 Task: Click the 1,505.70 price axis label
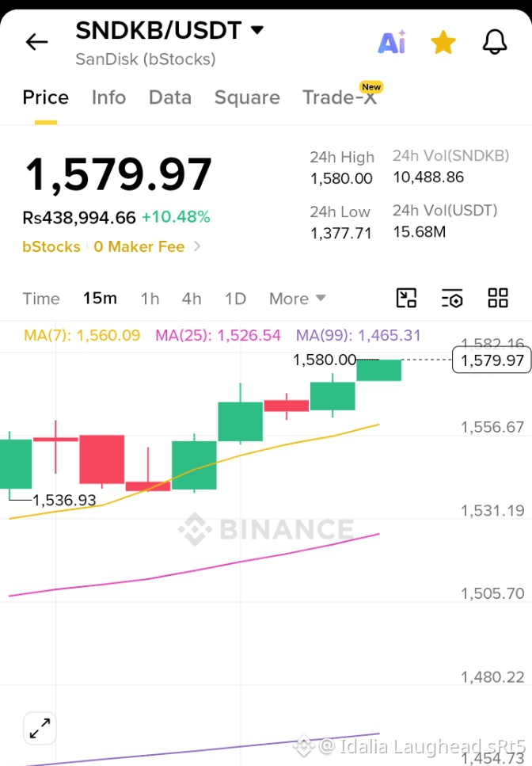[492, 593]
